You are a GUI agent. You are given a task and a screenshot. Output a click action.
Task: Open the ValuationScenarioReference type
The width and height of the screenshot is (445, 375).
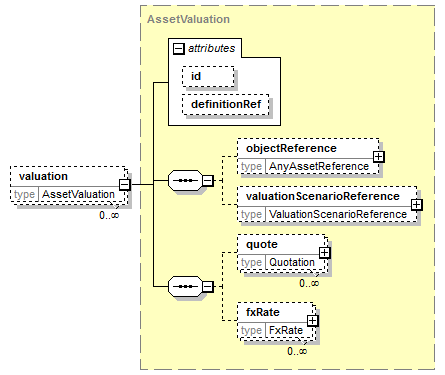(x=338, y=214)
